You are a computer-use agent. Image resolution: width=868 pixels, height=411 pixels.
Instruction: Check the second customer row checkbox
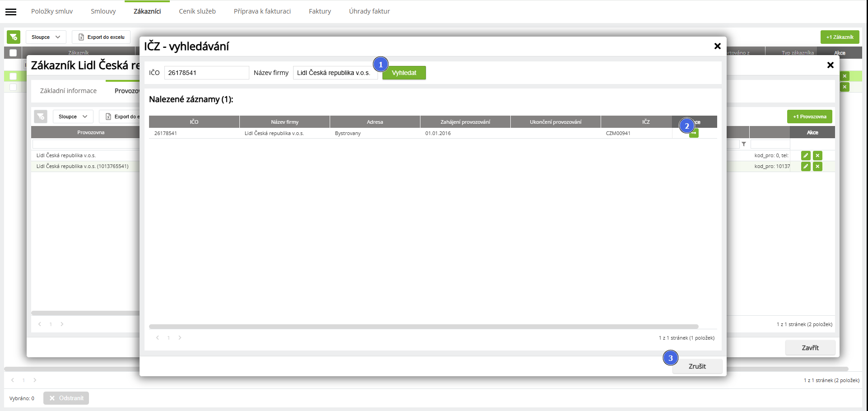(13, 87)
